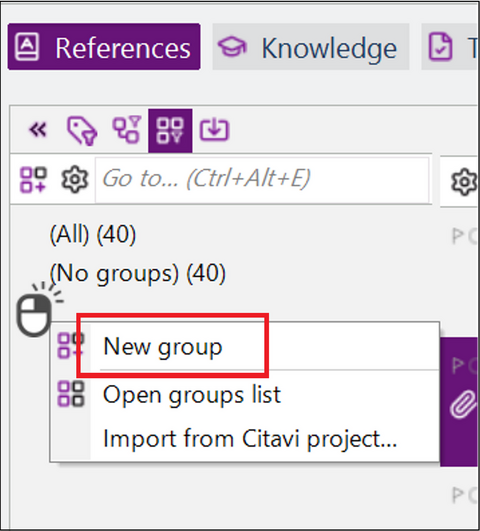Click the icon beside New group
Screen dimensions: 480x531
[x=70, y=345]
